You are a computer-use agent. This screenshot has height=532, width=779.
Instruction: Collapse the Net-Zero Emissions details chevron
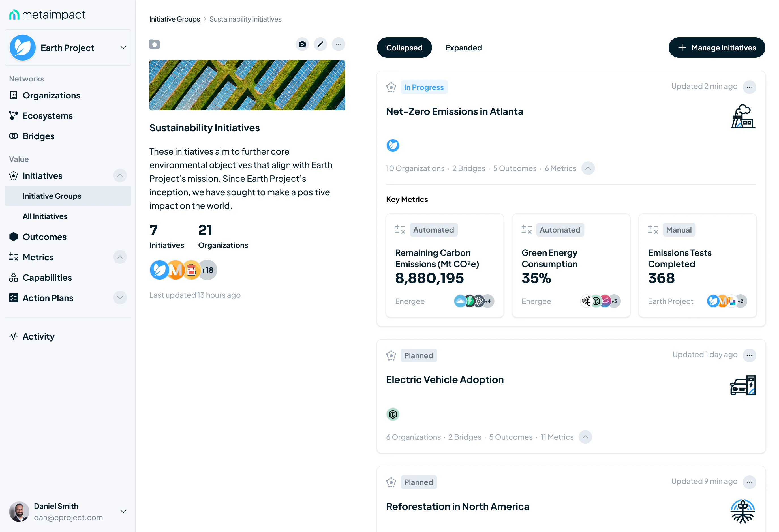pos(588,168)
